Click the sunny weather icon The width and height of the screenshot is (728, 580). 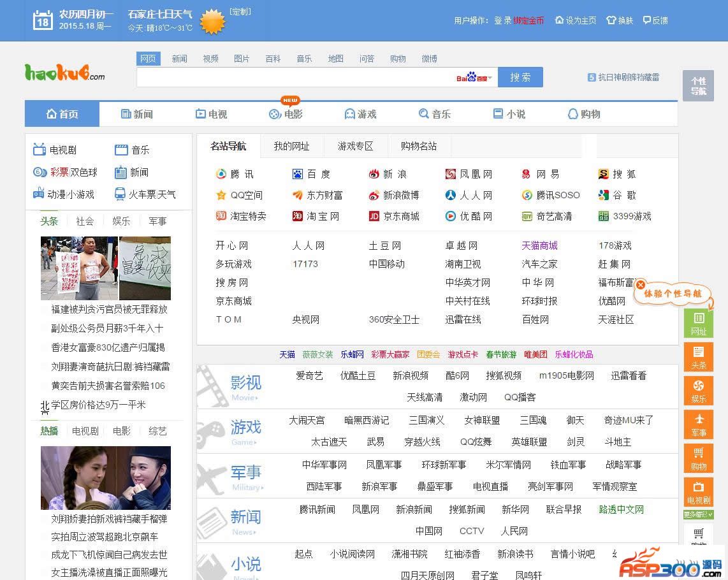click(212, 22)
